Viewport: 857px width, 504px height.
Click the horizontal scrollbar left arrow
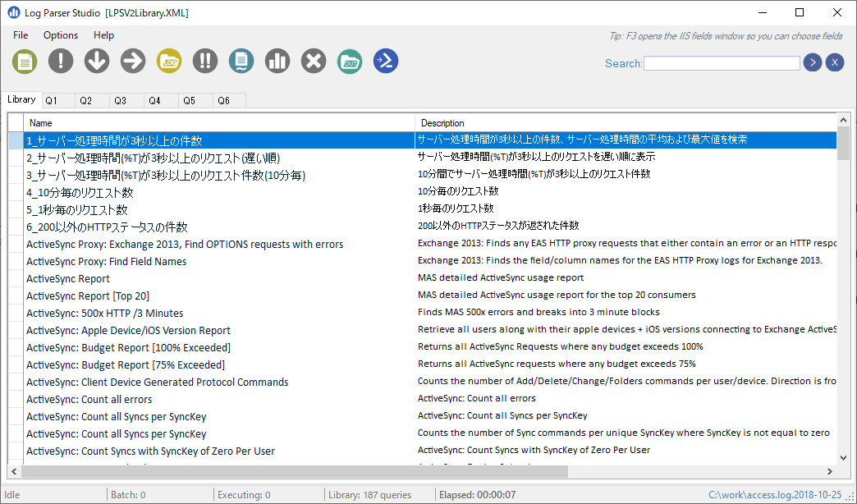pyautogui.click(x=14, y=471)
